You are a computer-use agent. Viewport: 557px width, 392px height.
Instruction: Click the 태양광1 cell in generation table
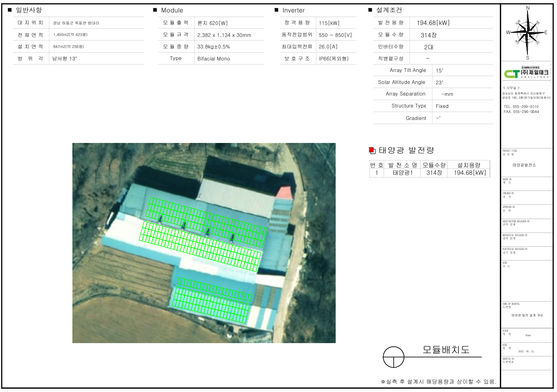[402, 173]
